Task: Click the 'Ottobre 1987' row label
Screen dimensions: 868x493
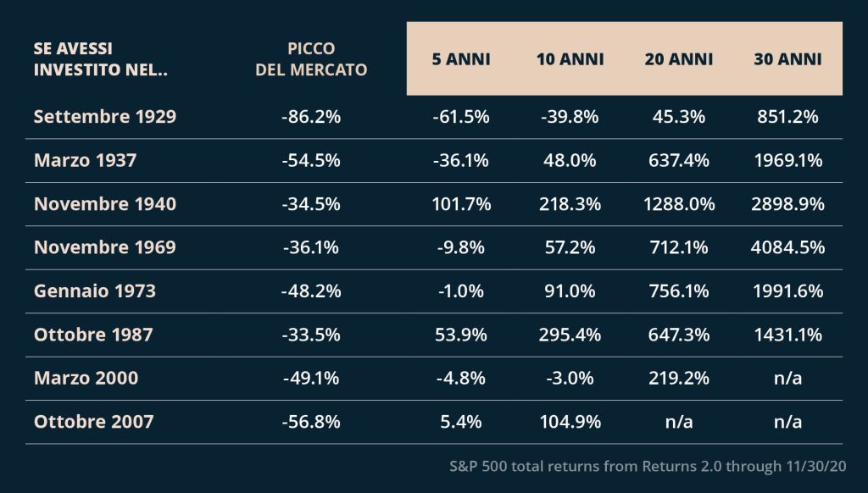Action: [93, 335]
